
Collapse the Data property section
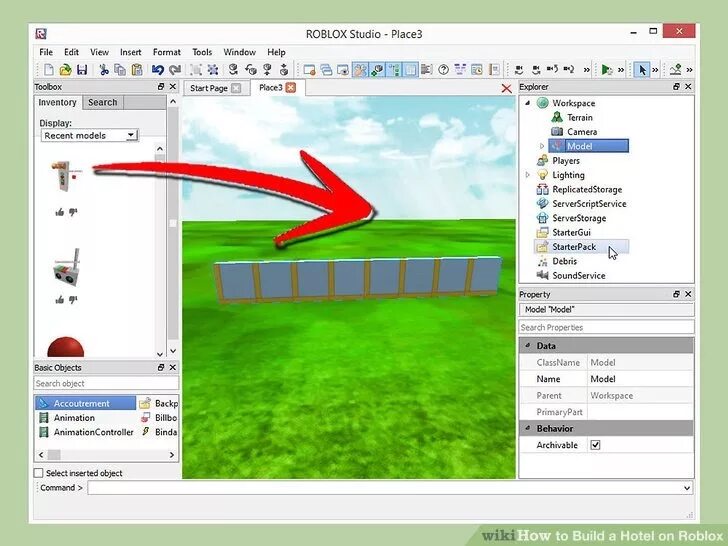(x=527, y=345)
